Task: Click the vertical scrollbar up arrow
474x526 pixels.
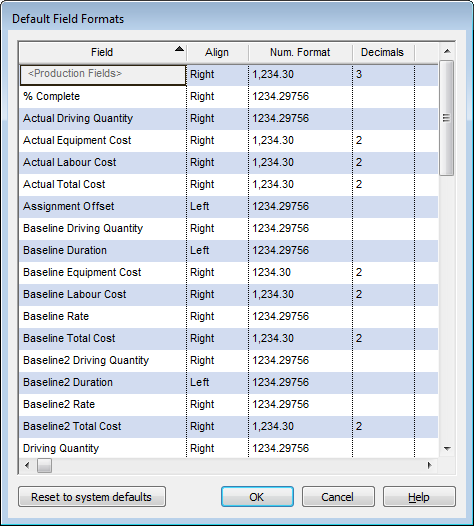Action: pyautogui.click(x=446, y=52)
